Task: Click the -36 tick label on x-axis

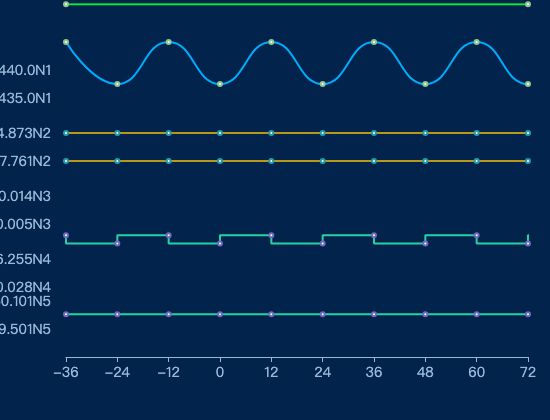Action: click(66, 372)
